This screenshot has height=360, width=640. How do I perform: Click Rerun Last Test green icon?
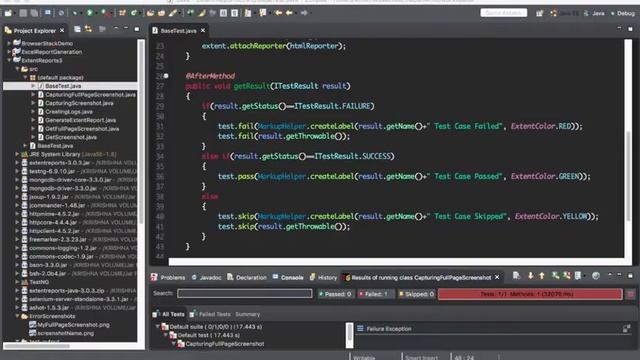pyautogui.click(x=555, y=276)
